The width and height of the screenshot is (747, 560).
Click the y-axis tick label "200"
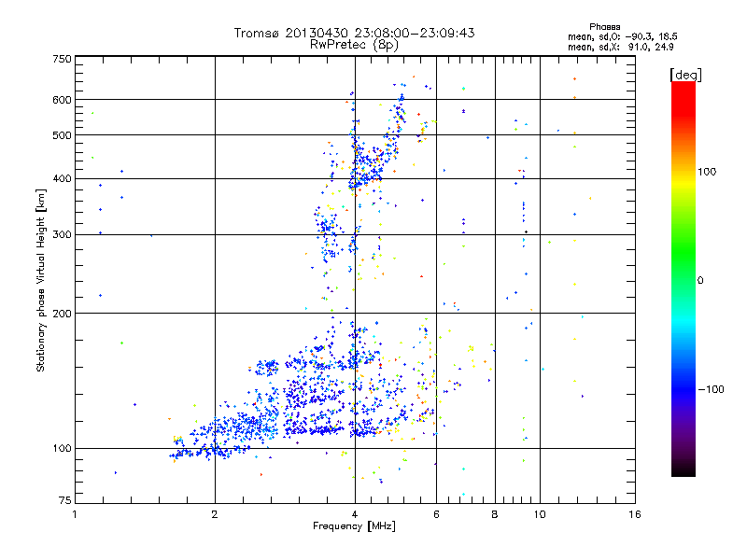coord(62,314)
